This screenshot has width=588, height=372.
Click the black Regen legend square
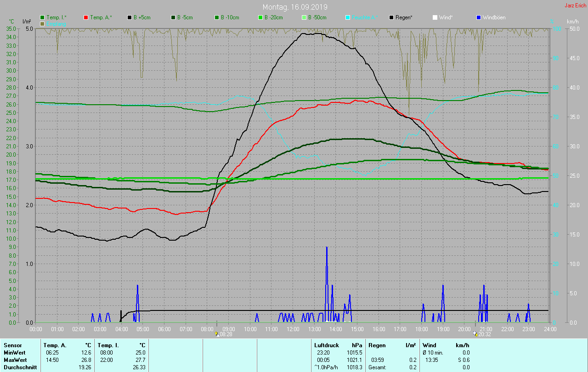coord(391,17)
